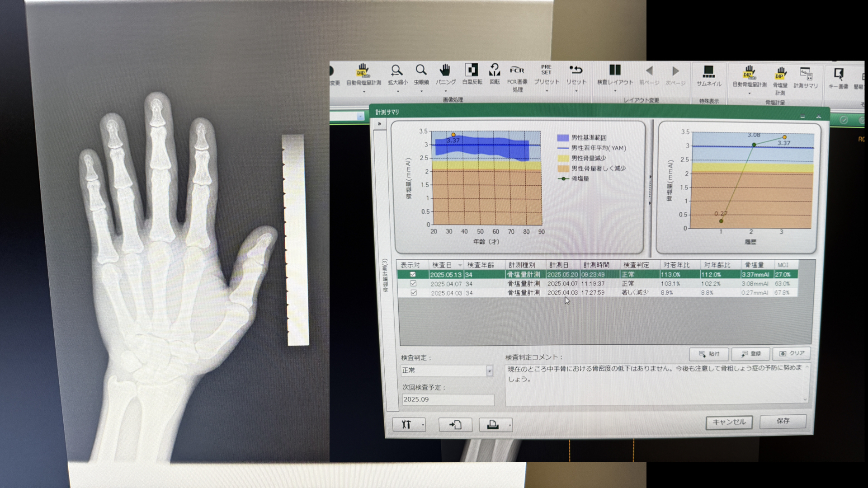
Task: Click comment box scrollbar down arrow
Action: coord(805,399)
